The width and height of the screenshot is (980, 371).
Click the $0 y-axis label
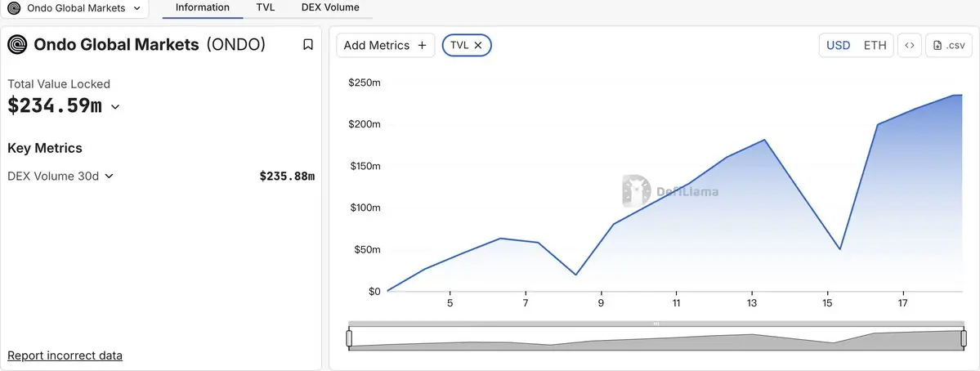(374, 291)
